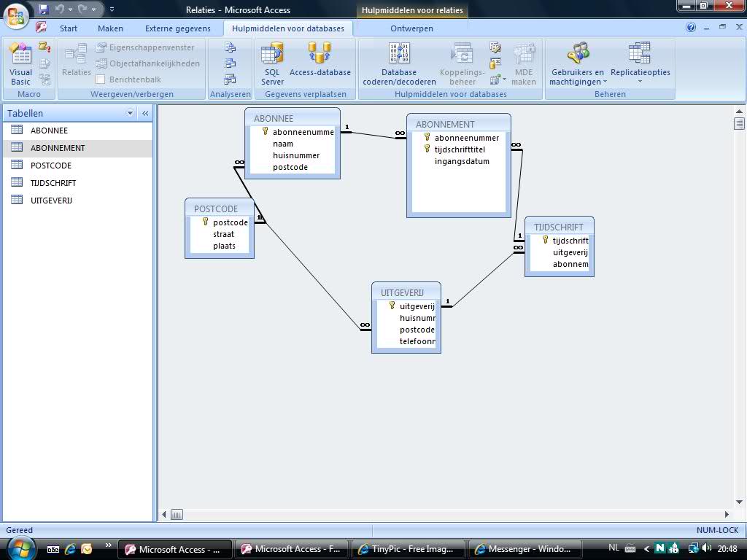The width and height of the screenshot is (747, 560).
Task: Collapse the navigation pane with double chevron
Action: pyautogui.click(x=145, y=113)
